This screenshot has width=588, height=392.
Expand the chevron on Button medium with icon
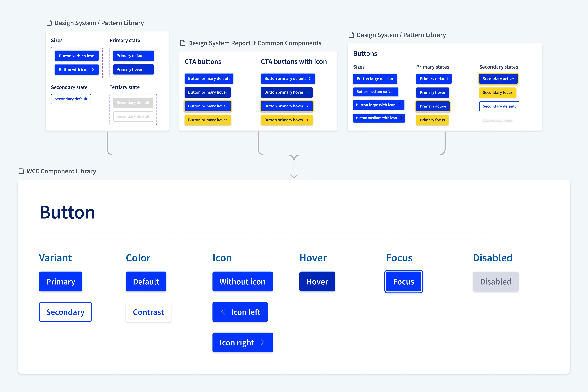point(401,118)
